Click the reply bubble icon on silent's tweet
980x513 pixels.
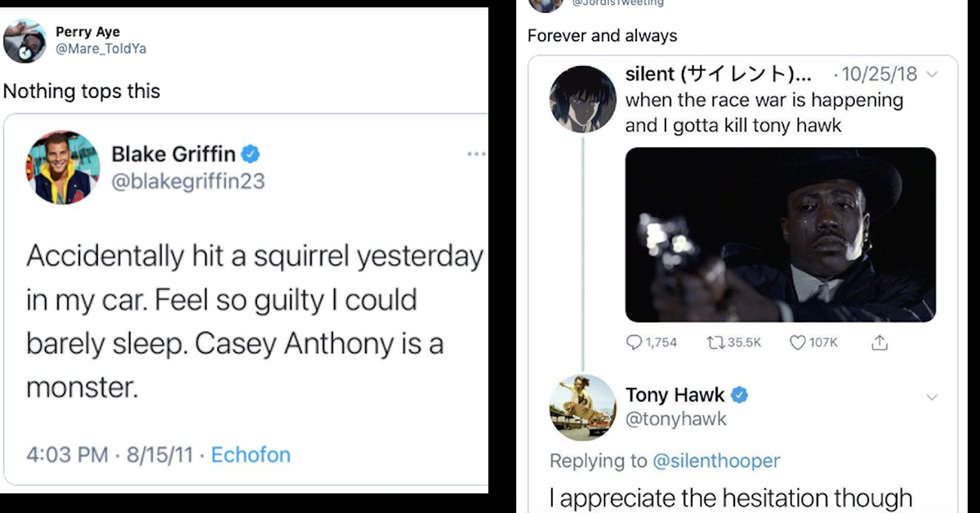point(633,342)
